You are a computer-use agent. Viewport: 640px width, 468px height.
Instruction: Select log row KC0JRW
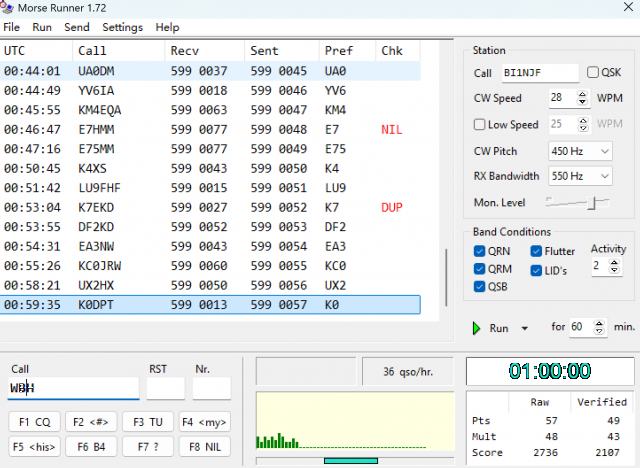[x=210, y=266]
